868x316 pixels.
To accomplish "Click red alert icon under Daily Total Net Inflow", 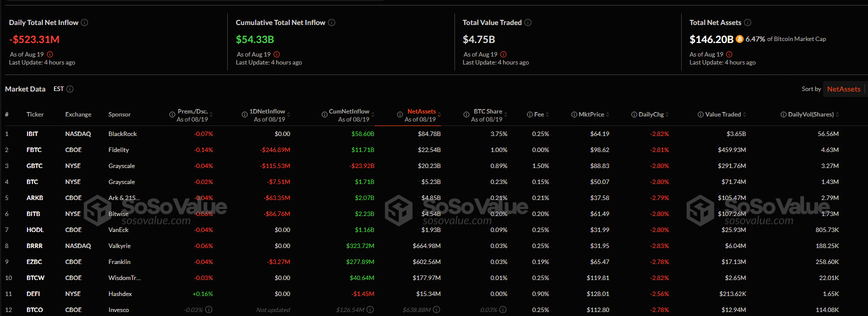I will [x=50, y=54].
